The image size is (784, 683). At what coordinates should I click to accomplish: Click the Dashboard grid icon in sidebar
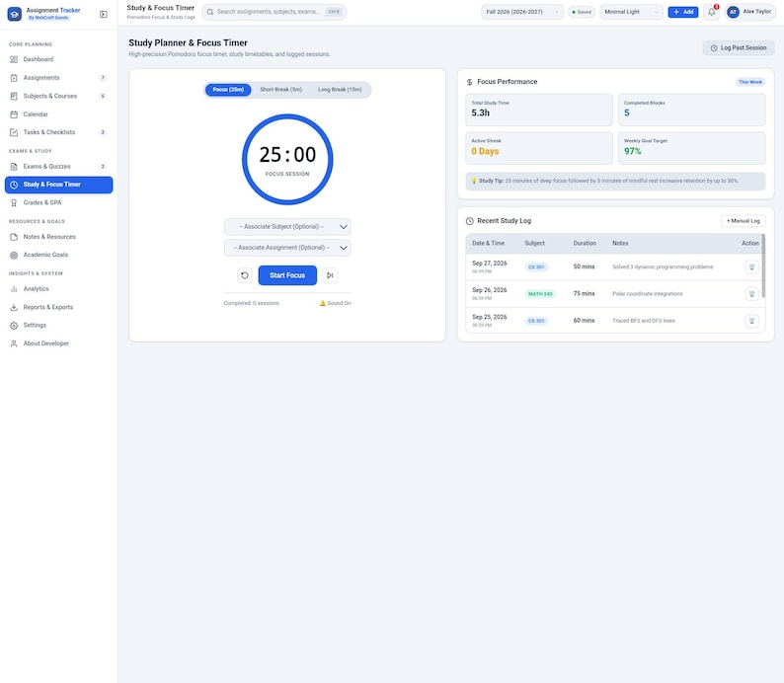coord(14,59)
